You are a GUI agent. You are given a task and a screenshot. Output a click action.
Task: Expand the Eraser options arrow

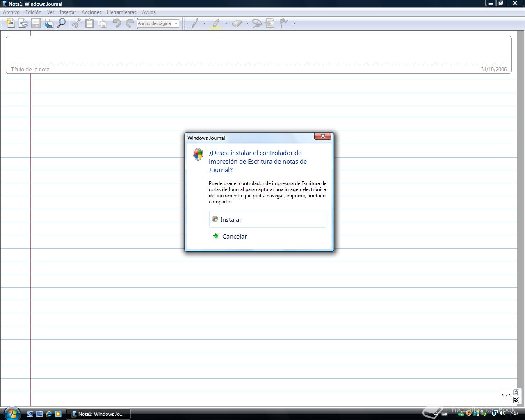[247, 23]
